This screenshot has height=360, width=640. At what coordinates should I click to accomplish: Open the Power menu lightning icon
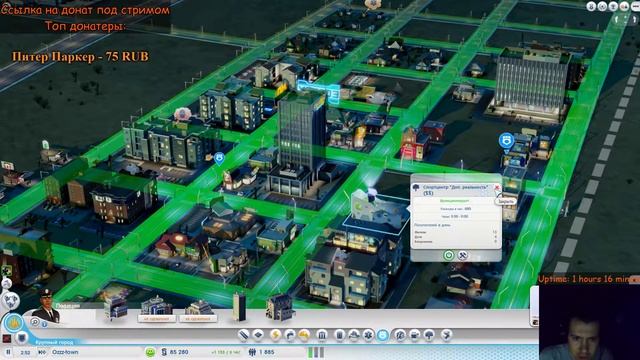(x=275, y=335)
